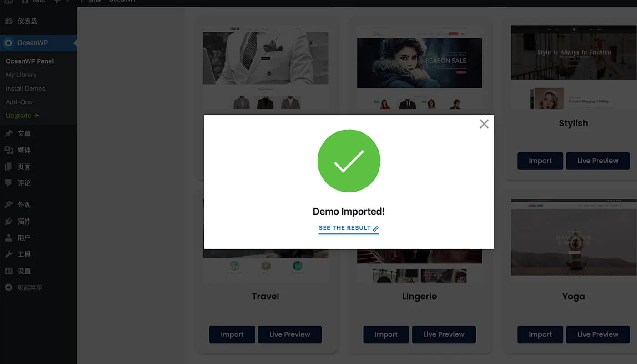Click the Dashboard gauge icon in the sidebar

pos(9,21)
